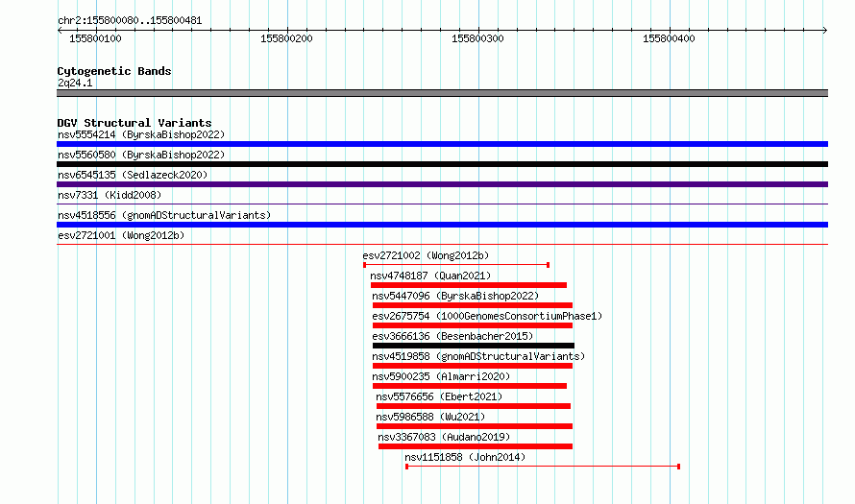Viewport: 855px width, 504px height.
Task: Select nsv4518556 (gnomADStructuralVariants) label
Action: point(164,215)
